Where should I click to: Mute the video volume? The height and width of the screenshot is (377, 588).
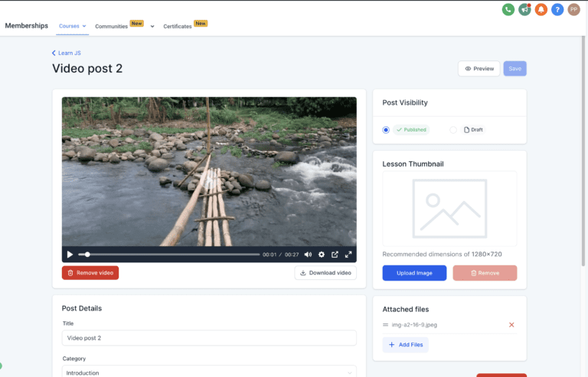pyautogui.click(x=308, y=255)
